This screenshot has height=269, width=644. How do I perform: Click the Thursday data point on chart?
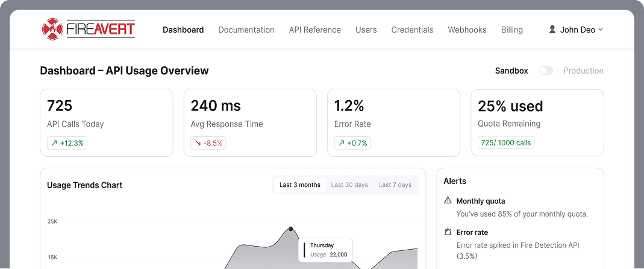pyautogui.click(x=291, y=229)
